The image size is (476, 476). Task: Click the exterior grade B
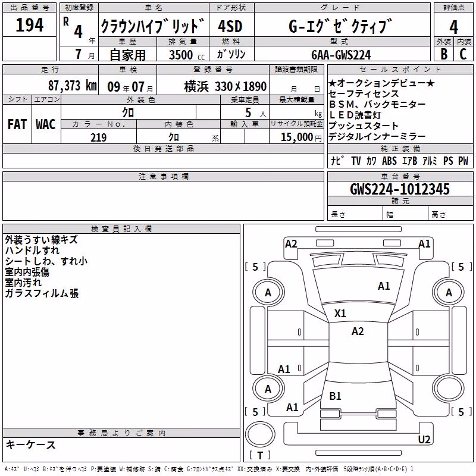pos(444,54)
